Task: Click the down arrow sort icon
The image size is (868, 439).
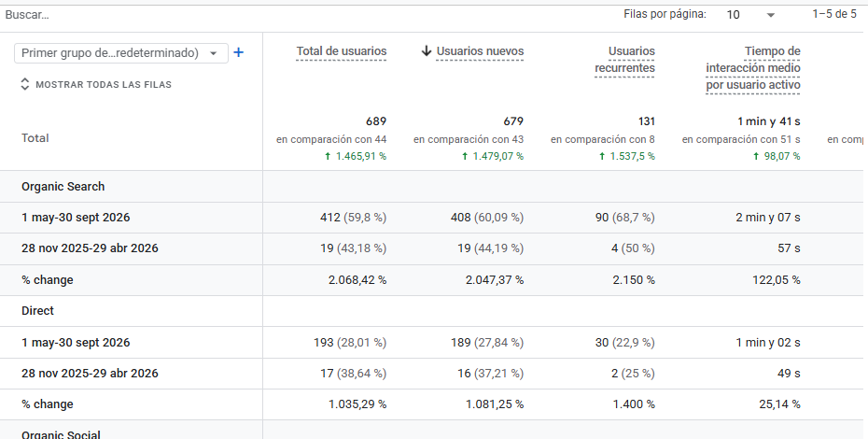Action: (x=427, y=51)
